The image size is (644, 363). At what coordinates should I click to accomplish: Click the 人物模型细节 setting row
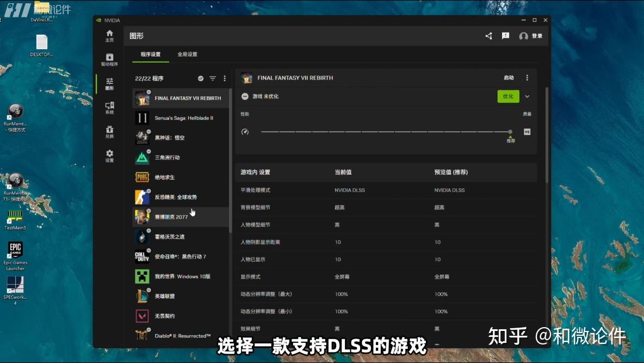click(x=386, y=225)
